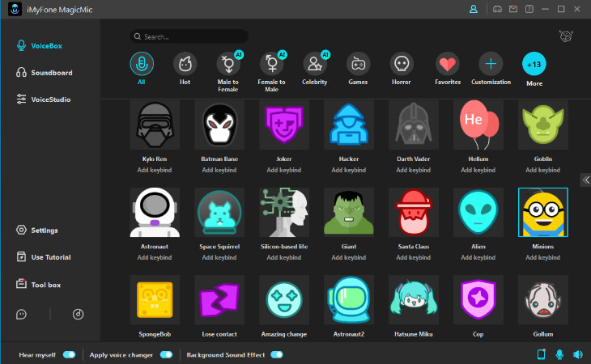The width and height of the screenshot is (591, 364).
Task: Choose the Batman Bane voice
Action: [219, 125]
